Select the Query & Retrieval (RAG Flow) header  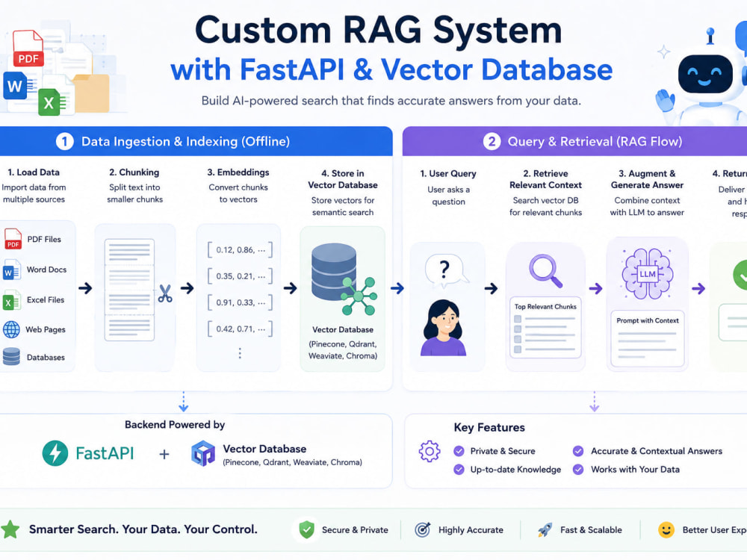(x=574, y=141)
